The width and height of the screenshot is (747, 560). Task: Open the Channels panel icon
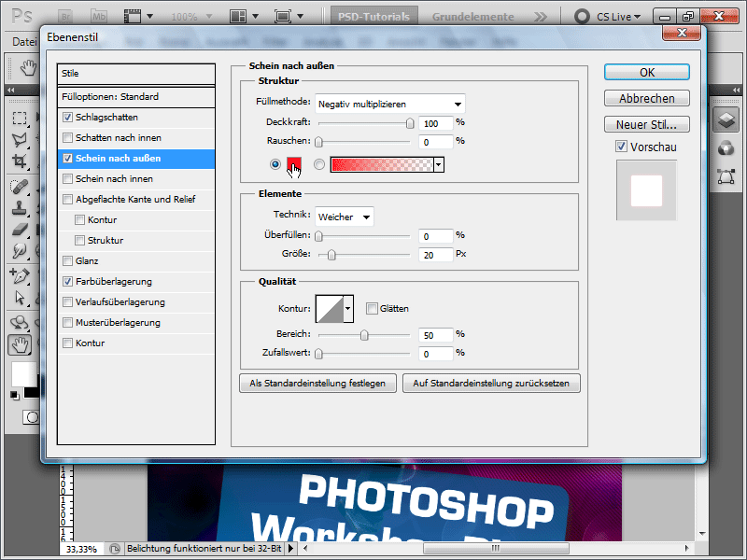[x=726, y=148]
